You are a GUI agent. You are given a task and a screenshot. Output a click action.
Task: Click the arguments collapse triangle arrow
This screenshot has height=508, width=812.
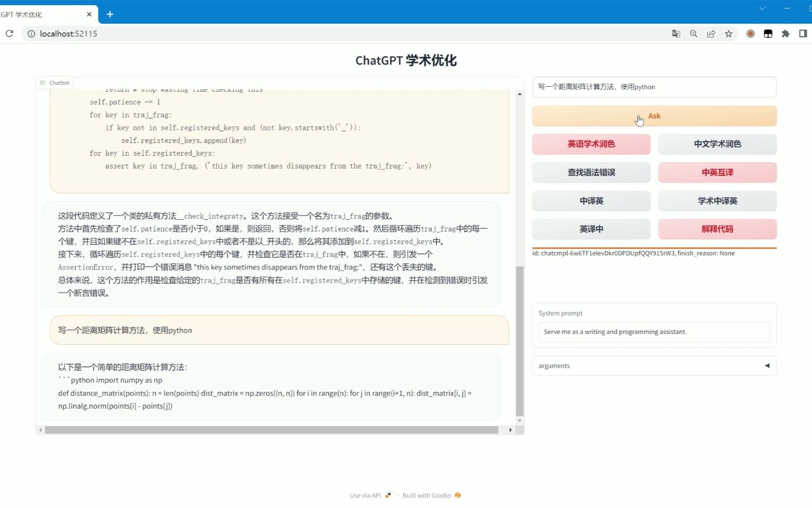coord(767,365)
